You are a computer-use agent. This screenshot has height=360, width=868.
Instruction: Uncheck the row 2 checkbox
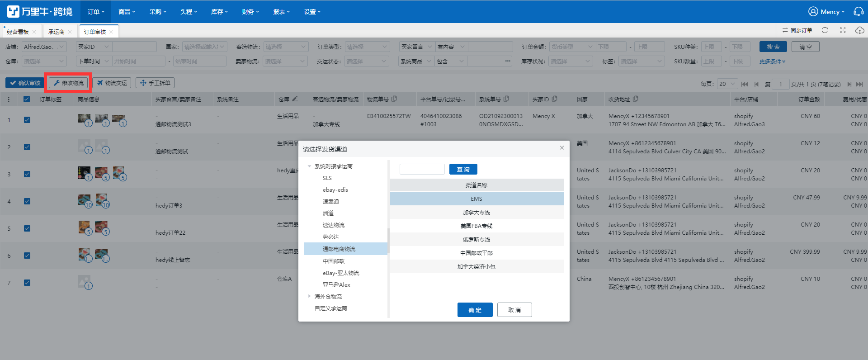(x=27, y=147)
